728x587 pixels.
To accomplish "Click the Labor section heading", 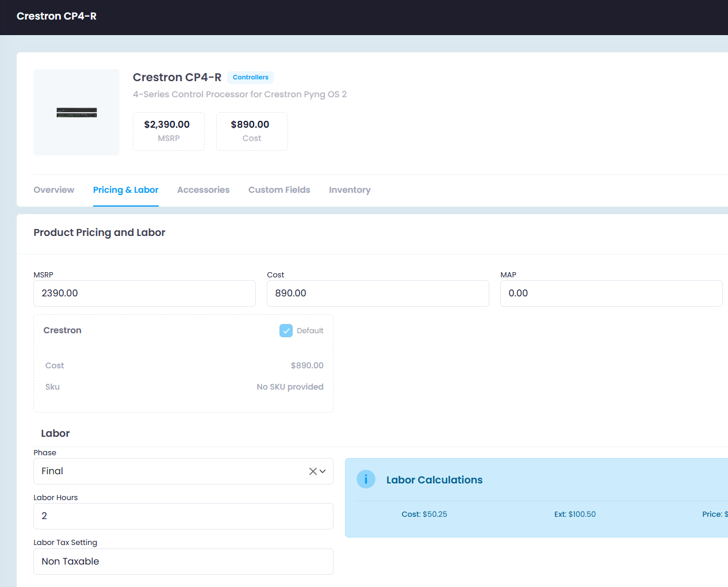I will pos(55,433).
